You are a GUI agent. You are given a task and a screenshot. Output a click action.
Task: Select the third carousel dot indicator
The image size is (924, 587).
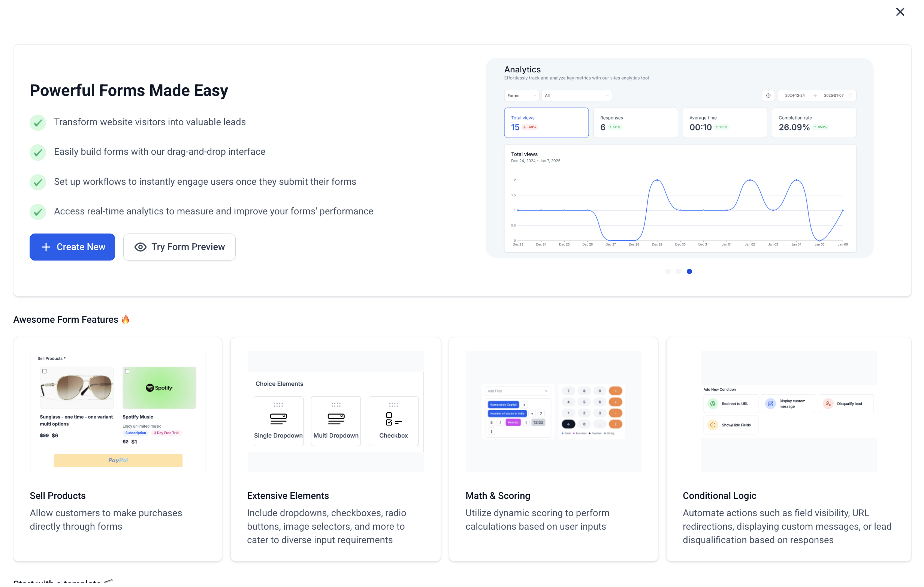pyautogui.click(x=689, y=271)
